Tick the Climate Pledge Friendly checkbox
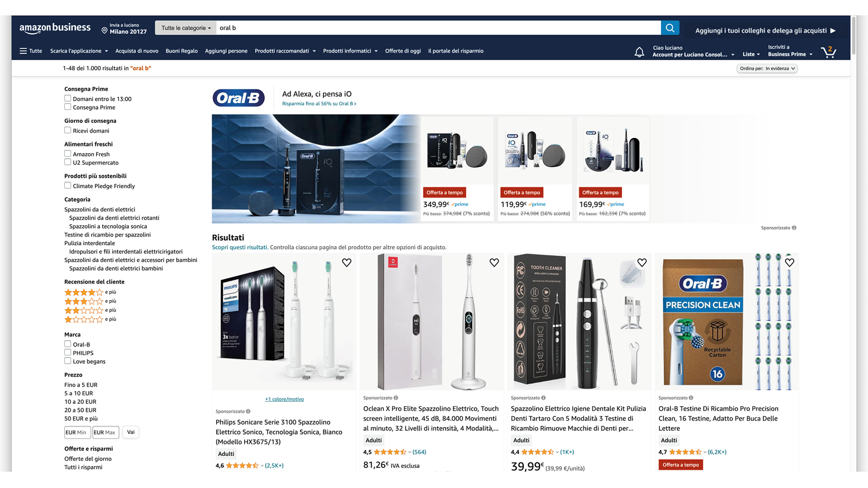This screenshot has width=868, height=488. point(67,186)
